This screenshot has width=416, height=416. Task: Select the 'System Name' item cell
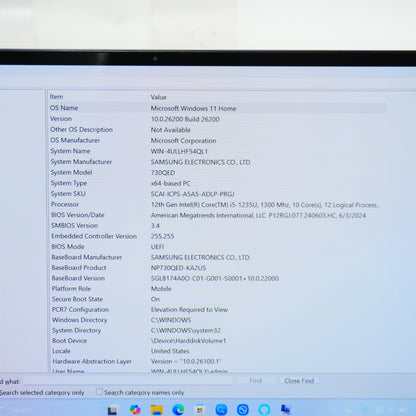point(70,151)
